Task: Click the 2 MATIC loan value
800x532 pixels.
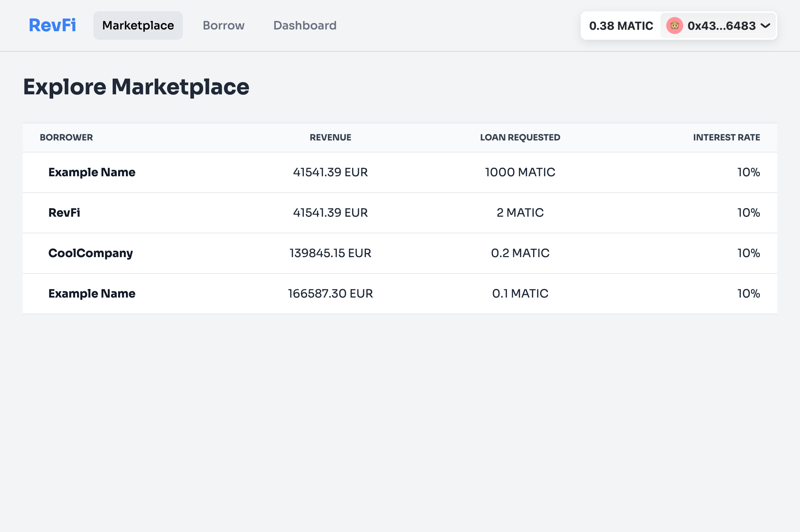Action: click(520, 213)
